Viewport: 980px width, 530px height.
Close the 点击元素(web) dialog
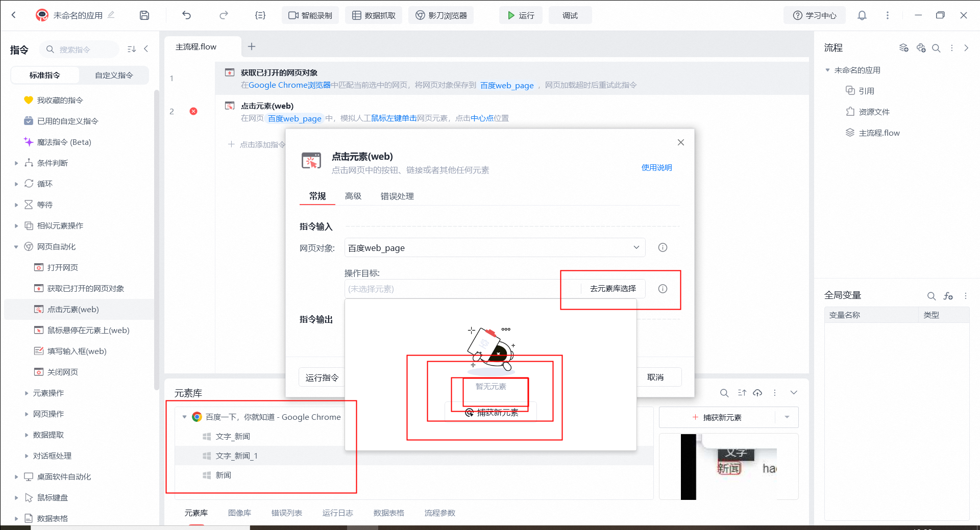click(x=681, y=142)
